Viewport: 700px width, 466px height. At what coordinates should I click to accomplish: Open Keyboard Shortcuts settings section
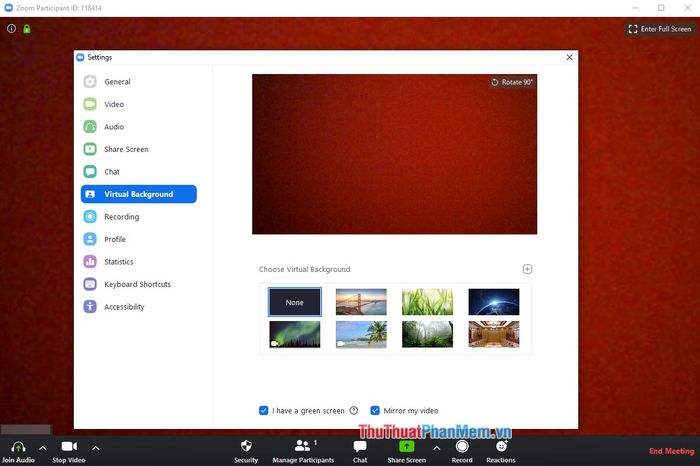(x=138, y=284)
